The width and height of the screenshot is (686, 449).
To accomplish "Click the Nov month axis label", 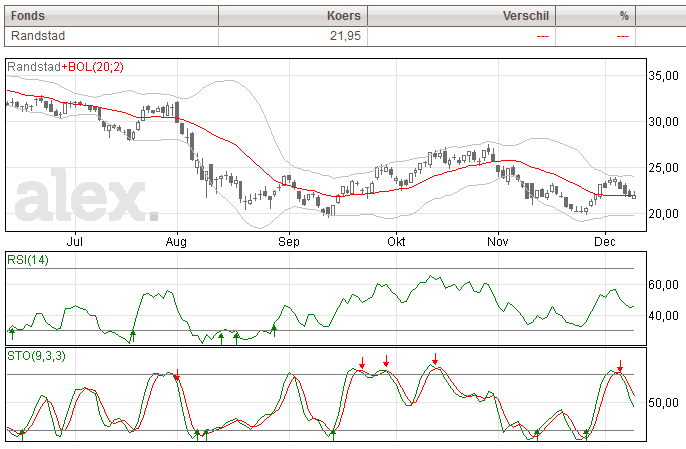I will [x=497, y=242].
